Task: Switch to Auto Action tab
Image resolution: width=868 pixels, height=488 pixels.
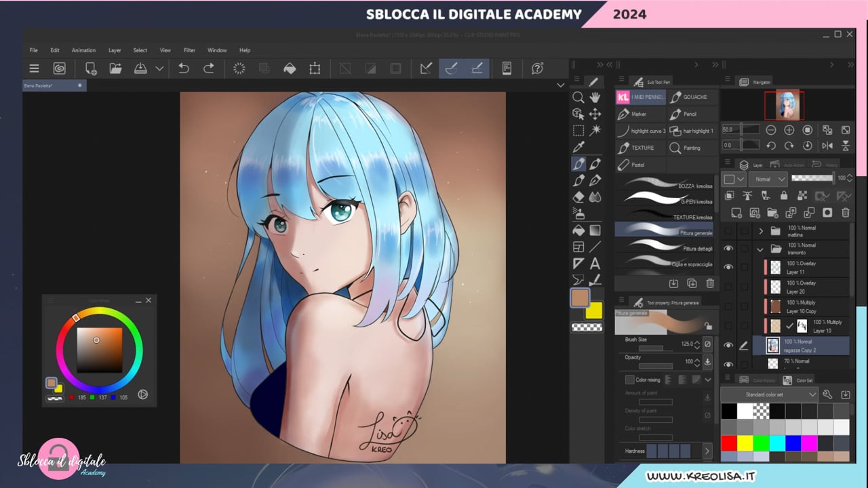Action: (x=787, y=165)
